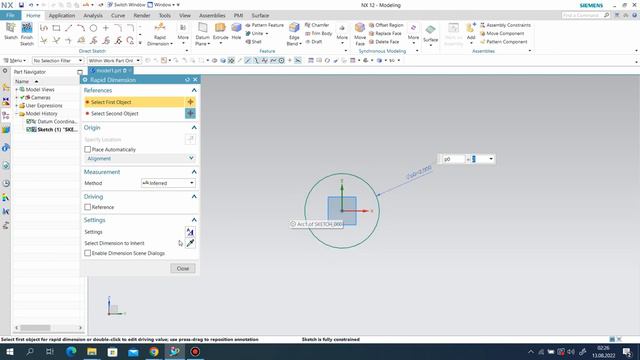640x360 pixels.
Task: Open the No Selection Filter dropdown
Action: (58, 60)
